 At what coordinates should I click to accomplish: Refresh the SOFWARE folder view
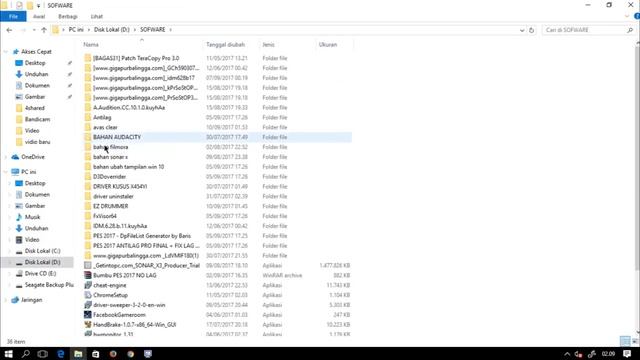coord(531,30)
